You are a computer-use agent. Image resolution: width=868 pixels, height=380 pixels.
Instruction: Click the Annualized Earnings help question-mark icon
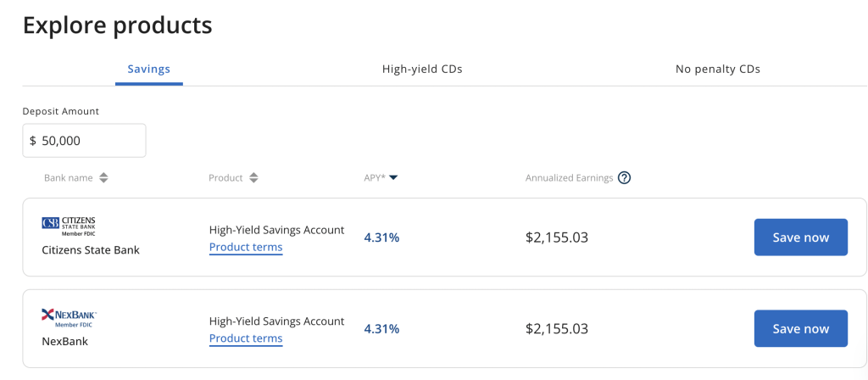coord(625,178)
